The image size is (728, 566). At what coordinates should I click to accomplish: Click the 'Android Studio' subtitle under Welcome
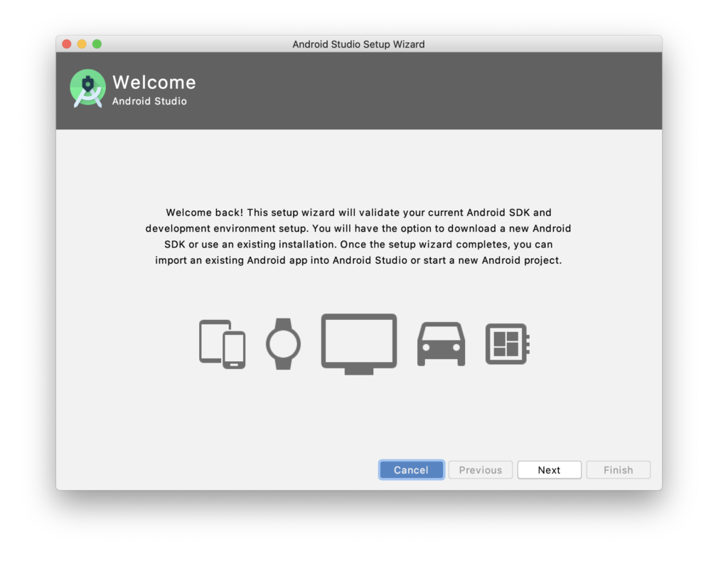149,101
